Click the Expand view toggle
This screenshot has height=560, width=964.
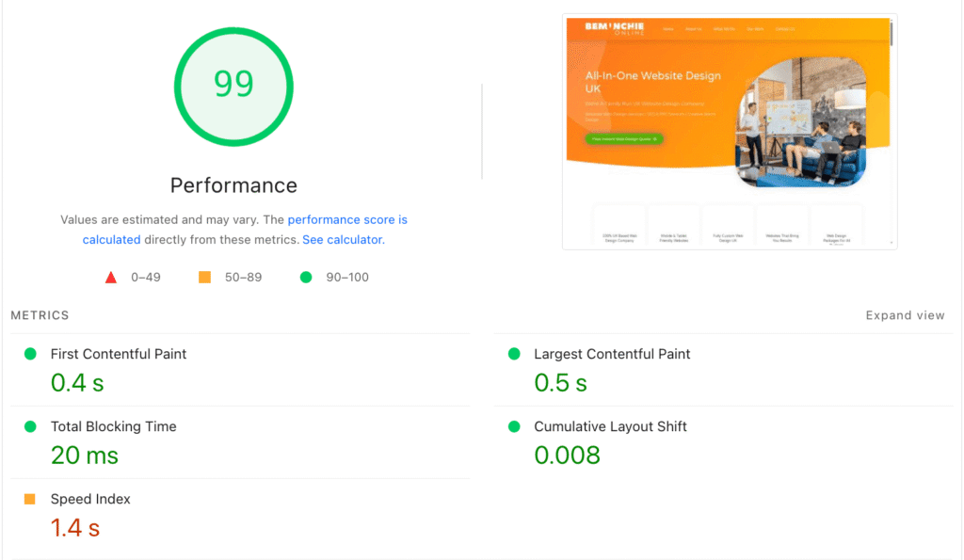(x=905, y=315)
